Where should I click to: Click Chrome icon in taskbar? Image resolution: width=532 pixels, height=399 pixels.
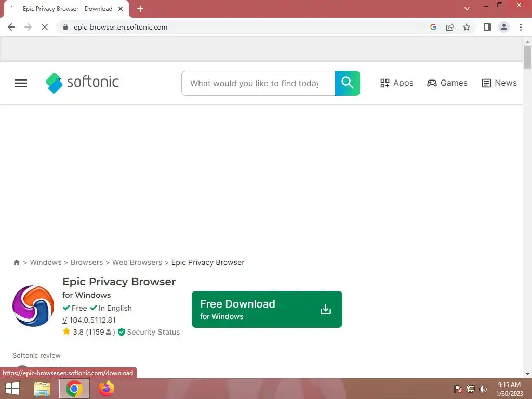click(74, 389)
